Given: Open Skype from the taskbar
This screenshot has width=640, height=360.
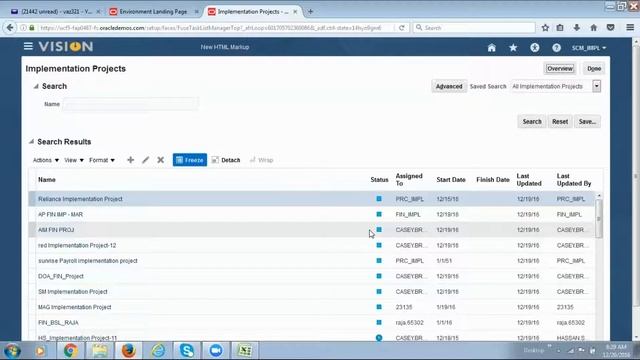Looking at the screenshot, I should (x=187, y=351).
